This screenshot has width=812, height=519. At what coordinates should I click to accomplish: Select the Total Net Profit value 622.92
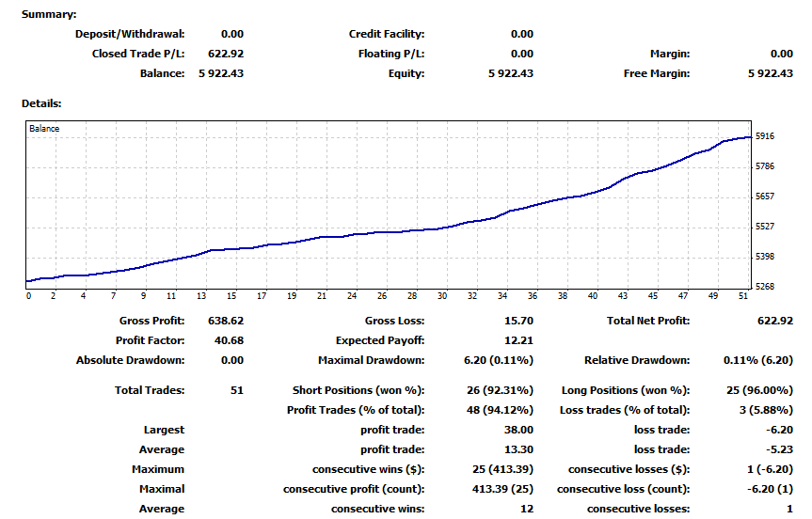coord(775,321)
